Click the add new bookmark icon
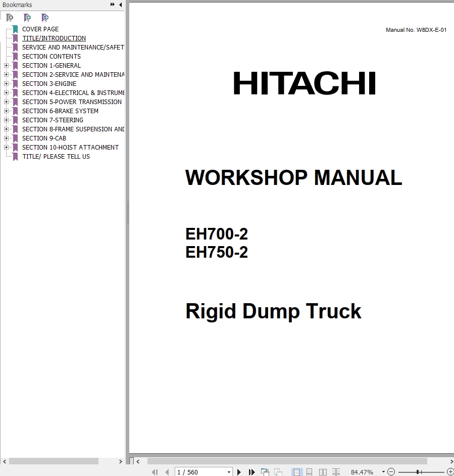The width and height of the screenshot is (454, 476). (27, 18)
